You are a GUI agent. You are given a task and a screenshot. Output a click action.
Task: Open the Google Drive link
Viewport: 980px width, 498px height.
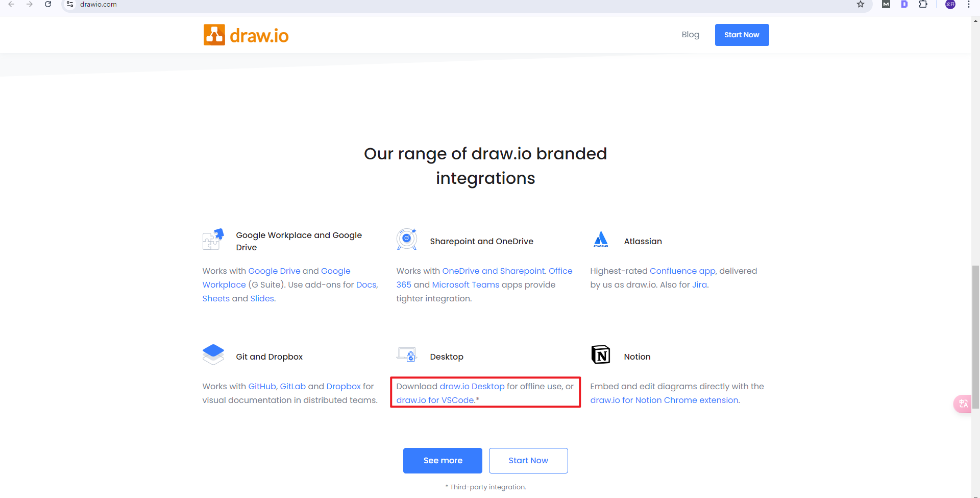coord(274,271)
